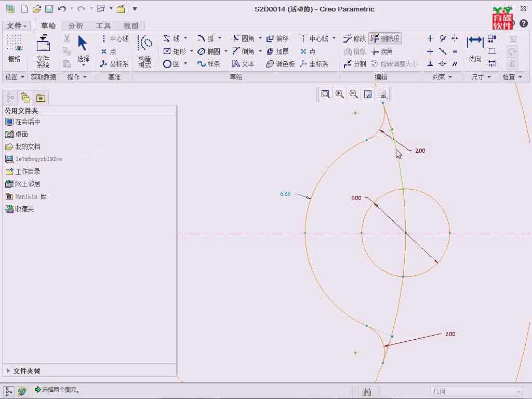Apply the parallel constraint icon

tap(455, 64)
